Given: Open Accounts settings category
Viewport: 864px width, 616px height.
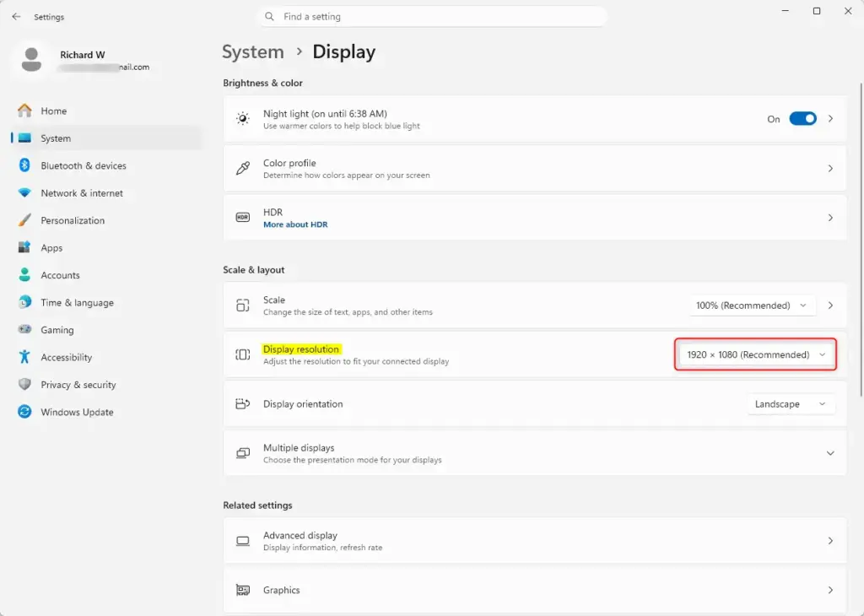Looking at the screenshot, I should [60, 275].
